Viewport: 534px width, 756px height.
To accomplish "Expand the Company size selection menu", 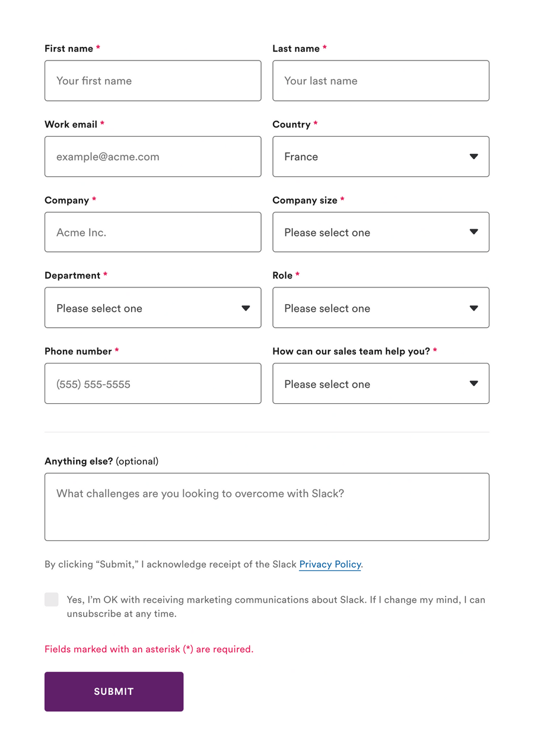I will 380,232.
